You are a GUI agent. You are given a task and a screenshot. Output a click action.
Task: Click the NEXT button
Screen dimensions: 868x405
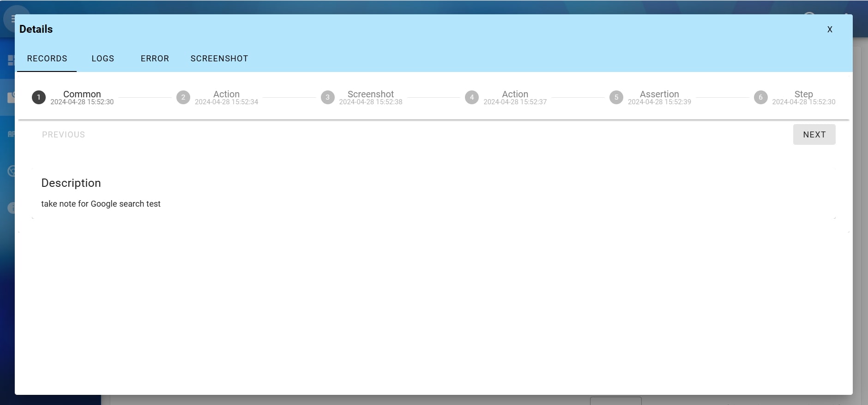click(814, 135)
